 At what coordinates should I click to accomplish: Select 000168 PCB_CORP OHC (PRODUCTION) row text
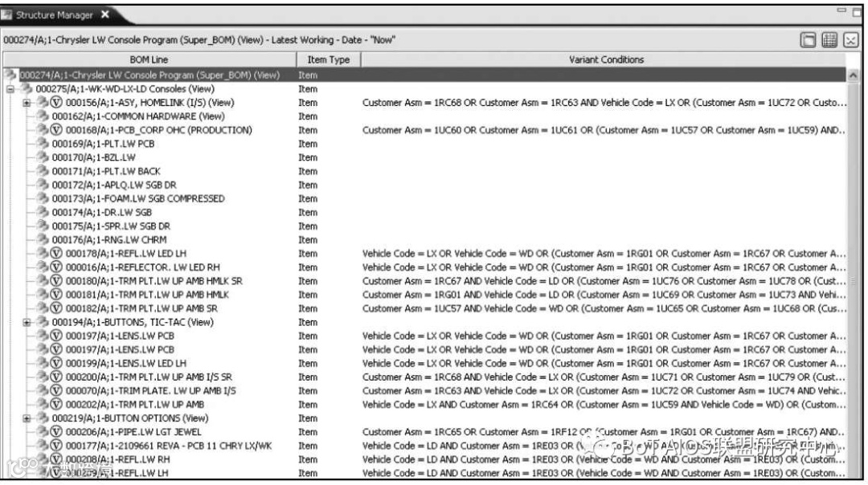(159, 131)
